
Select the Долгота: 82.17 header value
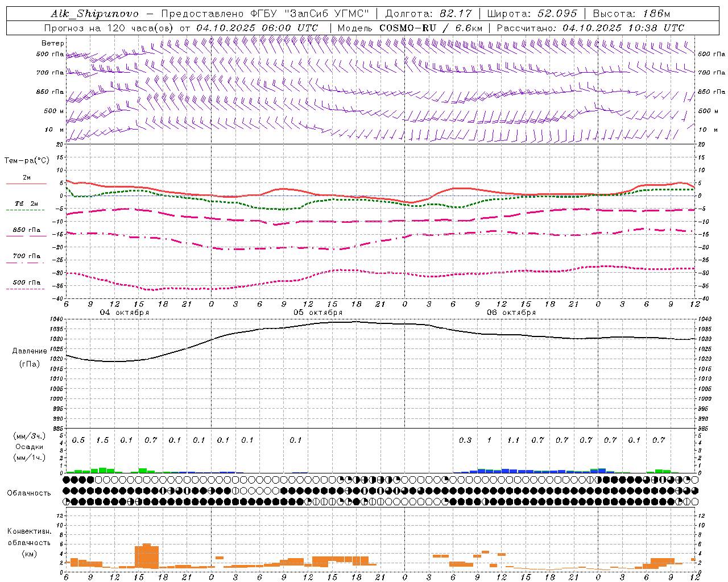(x=428, y=14)
